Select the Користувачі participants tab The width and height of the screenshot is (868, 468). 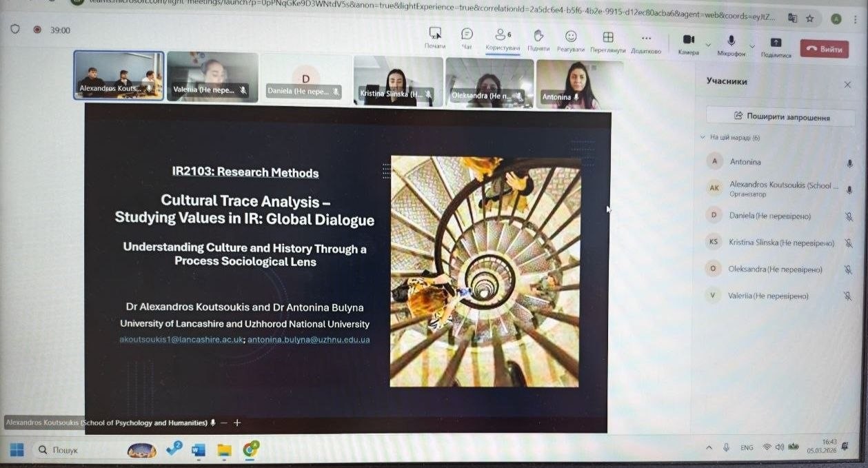pyautogui.click(x=502, y=37)
